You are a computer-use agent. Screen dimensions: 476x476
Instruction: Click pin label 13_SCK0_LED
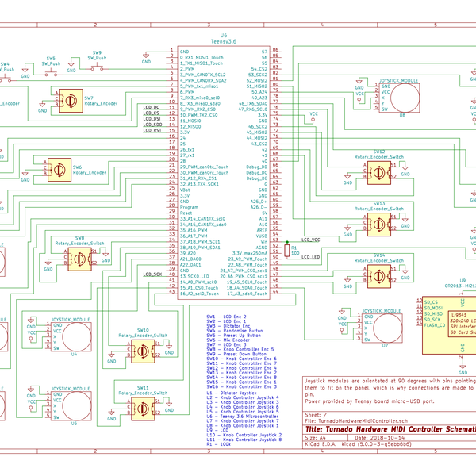click(194, 276)
